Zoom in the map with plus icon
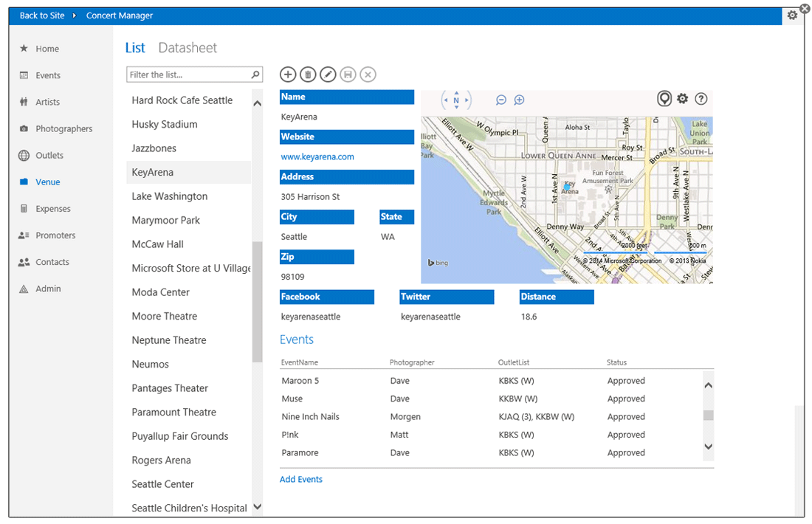812x524 pixels. [519, 100]
